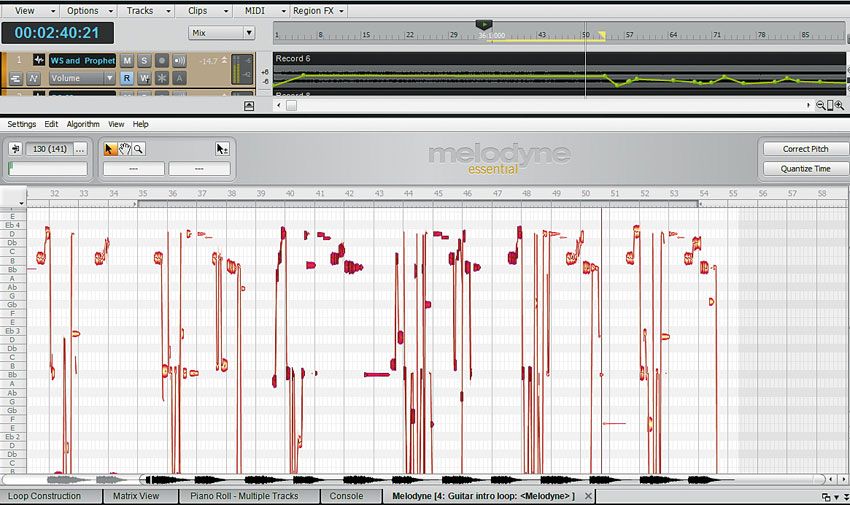Open the Volume edit filter dropdown
The height and width of the screenshot is (505, 850).
point(82,79)
